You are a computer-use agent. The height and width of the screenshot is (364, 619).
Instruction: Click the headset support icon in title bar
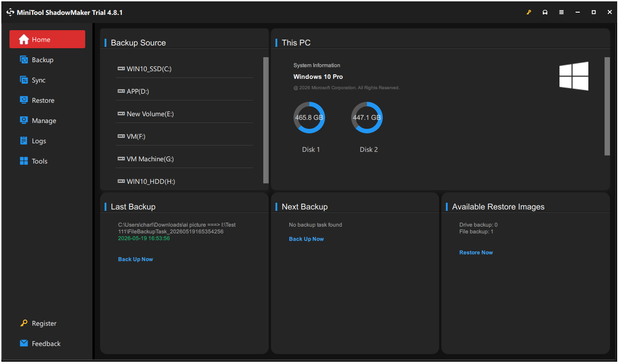[545, 13]
